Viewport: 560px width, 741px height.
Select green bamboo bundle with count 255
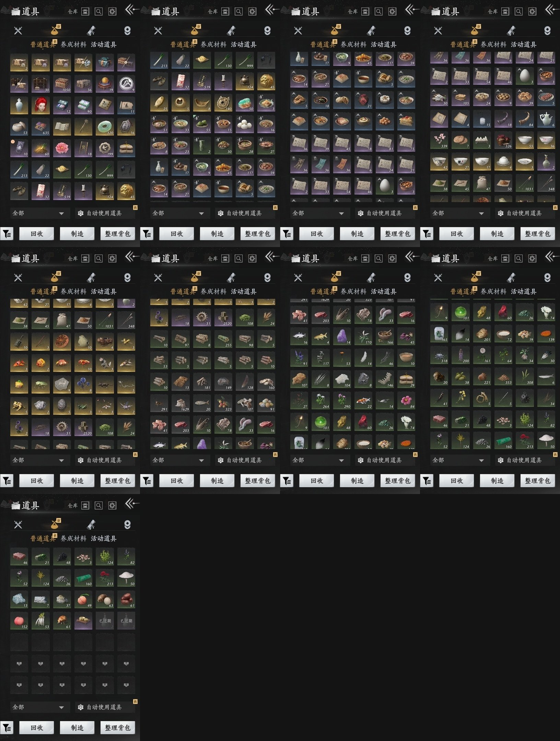[223, 339]
